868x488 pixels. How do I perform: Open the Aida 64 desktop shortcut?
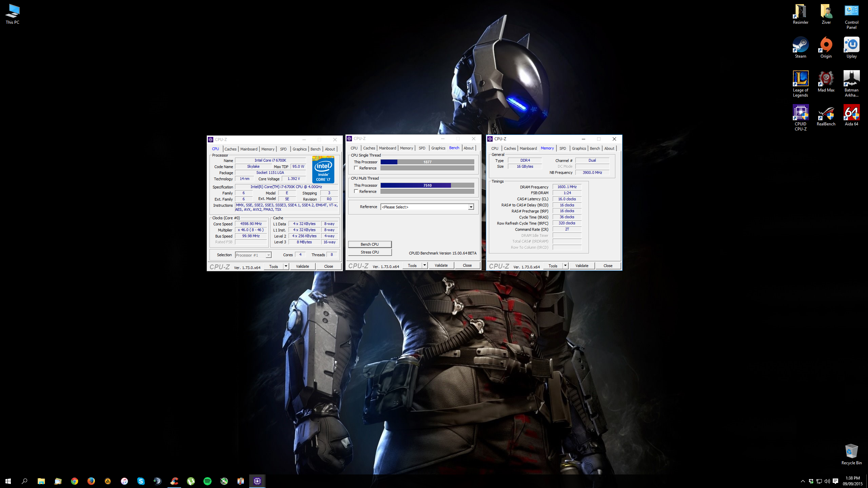[x=851, y=116]
